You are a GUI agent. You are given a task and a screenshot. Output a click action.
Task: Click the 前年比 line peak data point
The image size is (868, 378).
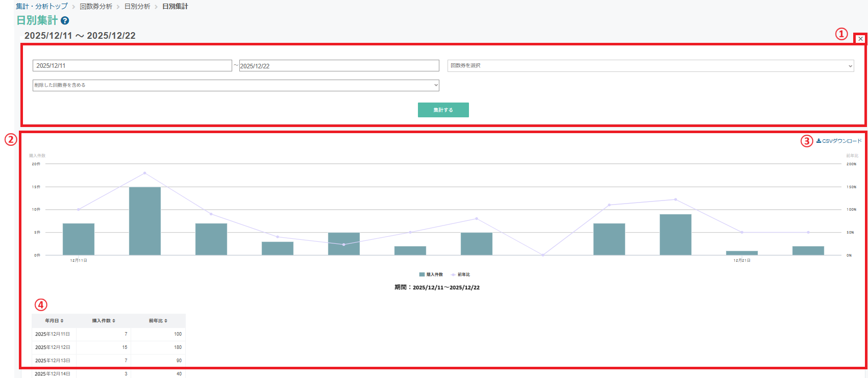(145, 173)
